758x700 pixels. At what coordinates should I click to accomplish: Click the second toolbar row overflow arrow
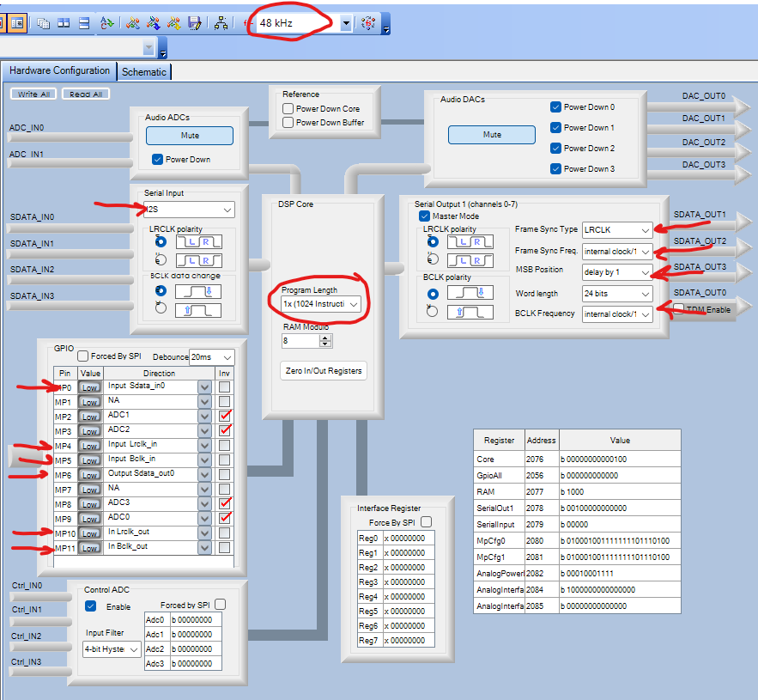[163, 53]
